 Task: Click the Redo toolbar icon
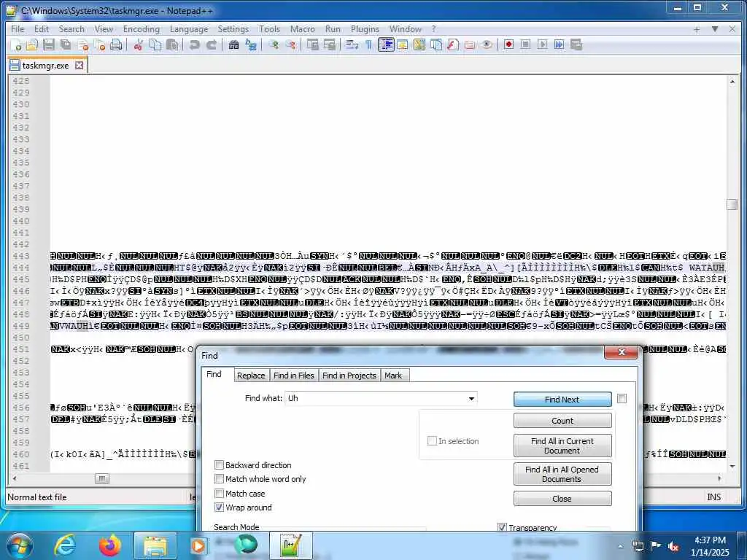[x=211, y=44]
